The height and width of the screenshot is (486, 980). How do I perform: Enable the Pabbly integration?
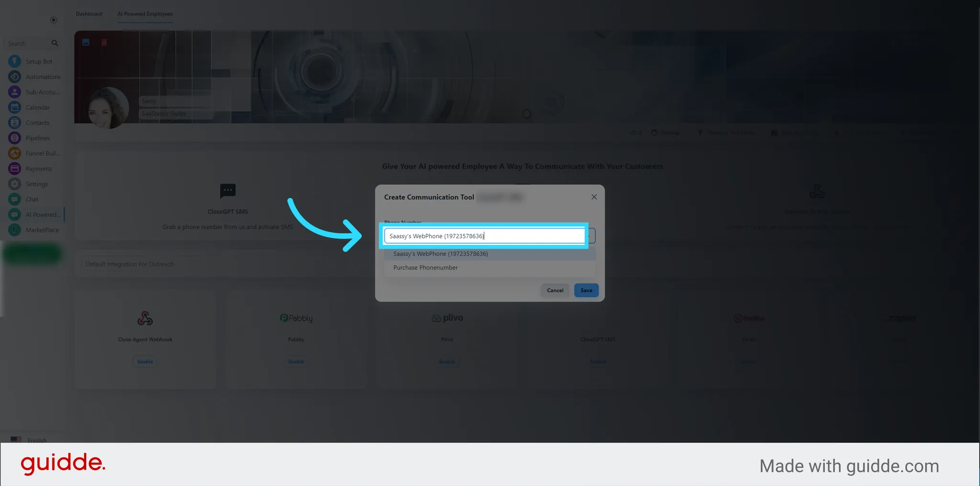[296, 362]
